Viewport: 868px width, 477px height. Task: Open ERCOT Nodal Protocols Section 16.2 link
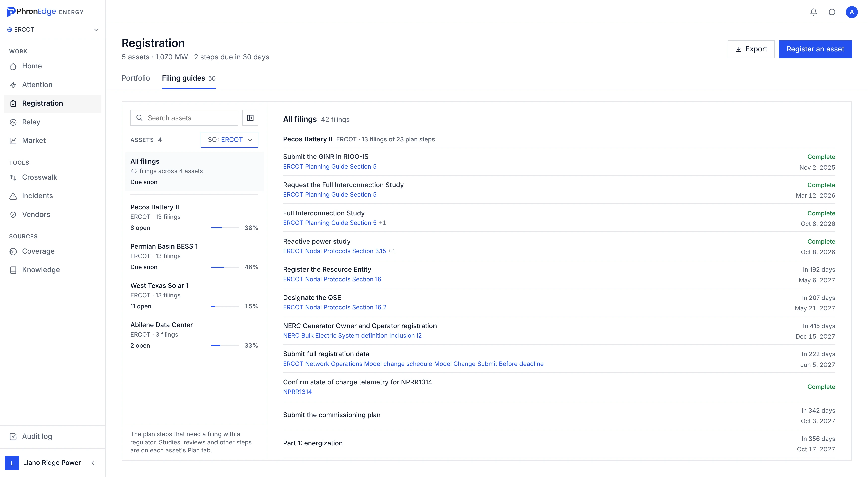pos(335,307)
